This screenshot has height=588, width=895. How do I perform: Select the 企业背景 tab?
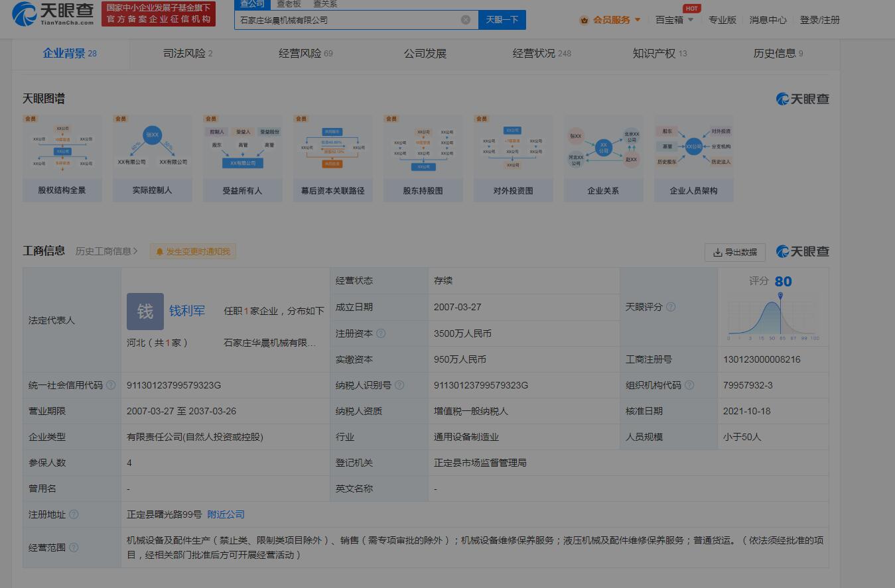point(70,53)
